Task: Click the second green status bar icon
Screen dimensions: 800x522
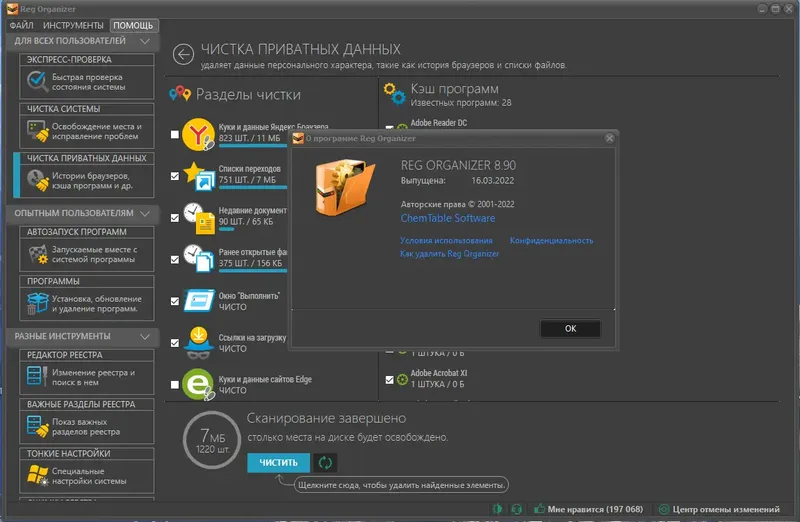Action: click(516, 509)
